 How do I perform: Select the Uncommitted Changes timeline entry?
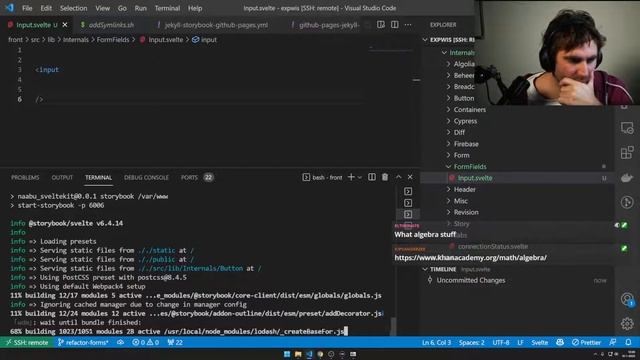coord(471,280)
